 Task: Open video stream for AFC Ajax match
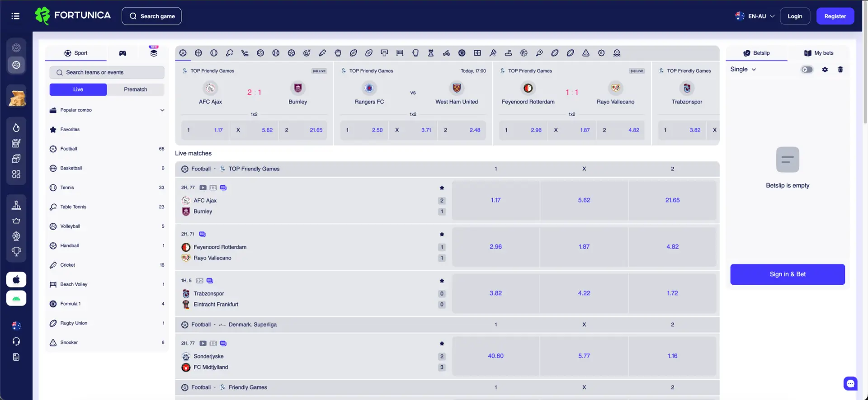pyautogui.click(x=203, y=188)
